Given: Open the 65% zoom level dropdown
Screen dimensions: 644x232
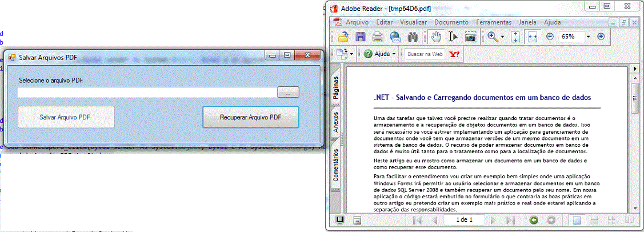Looking at the screenshot, I should [588, 37].
